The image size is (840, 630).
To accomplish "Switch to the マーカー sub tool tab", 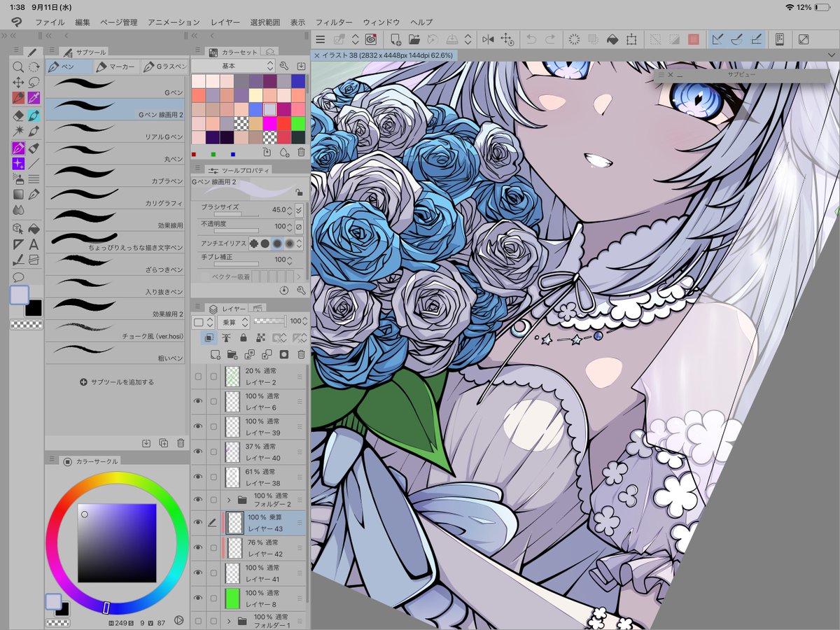I will [116, 66].
